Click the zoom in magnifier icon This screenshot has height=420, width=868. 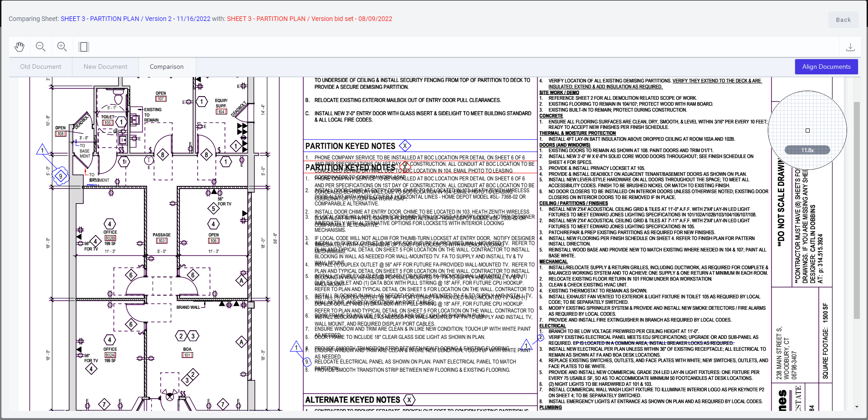(62, 47)
